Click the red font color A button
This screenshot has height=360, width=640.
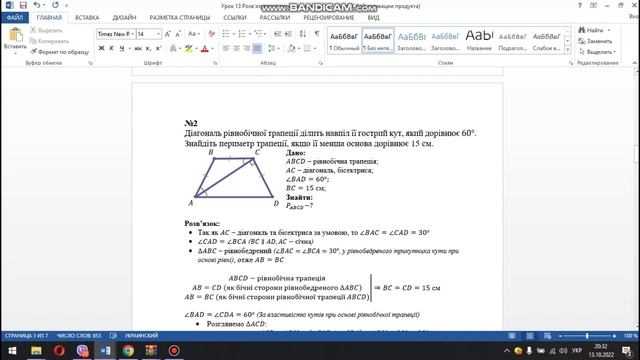pos(205,49)
